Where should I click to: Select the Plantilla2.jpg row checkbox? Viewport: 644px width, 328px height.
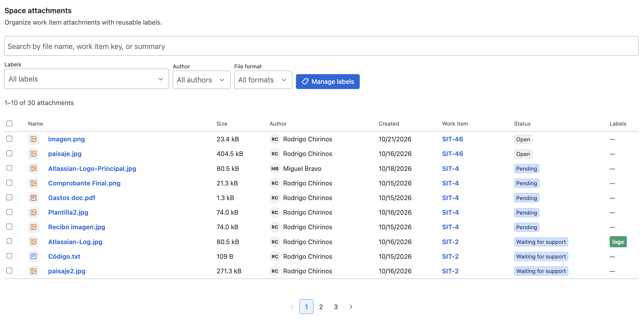coord(9,212)
